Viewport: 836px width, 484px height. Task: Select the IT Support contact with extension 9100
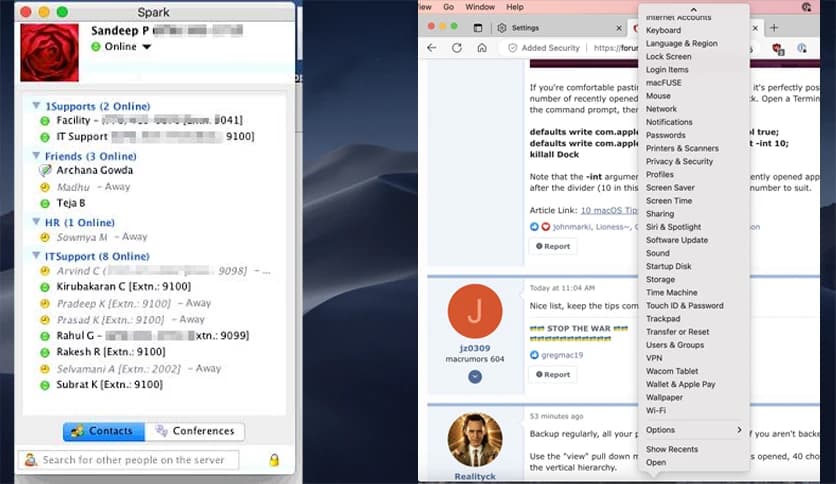coord(155,137)
